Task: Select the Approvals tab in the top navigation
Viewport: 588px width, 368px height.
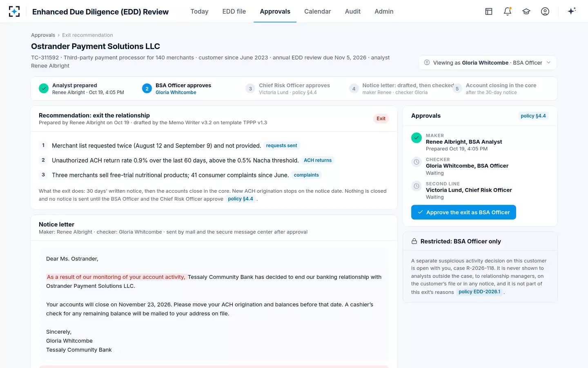Action: (x=275, y=11)
